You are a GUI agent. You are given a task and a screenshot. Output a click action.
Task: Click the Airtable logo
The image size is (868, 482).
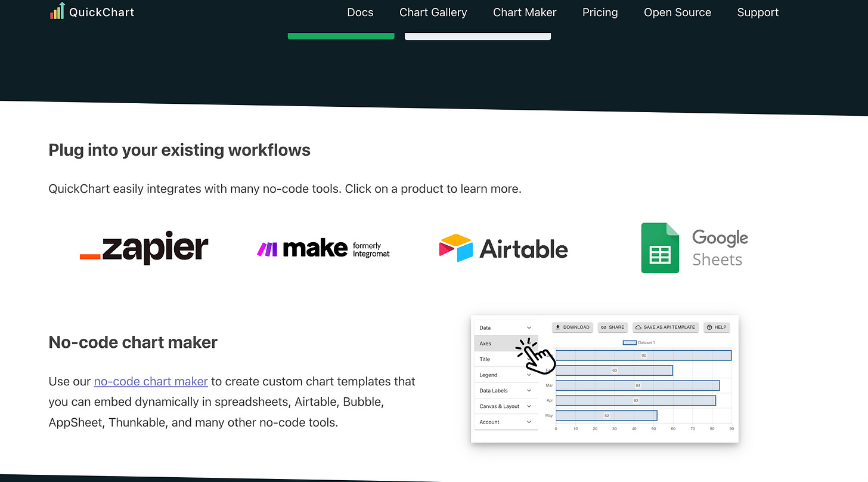[504, 248]
